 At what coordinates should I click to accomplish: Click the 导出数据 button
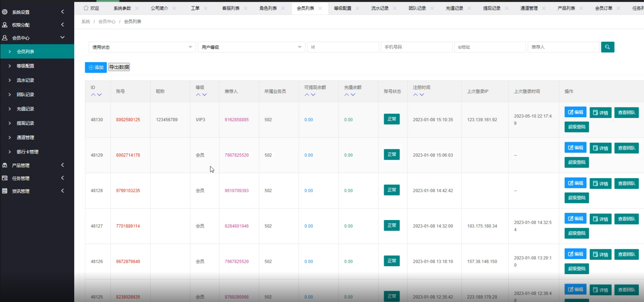point(119,67)
